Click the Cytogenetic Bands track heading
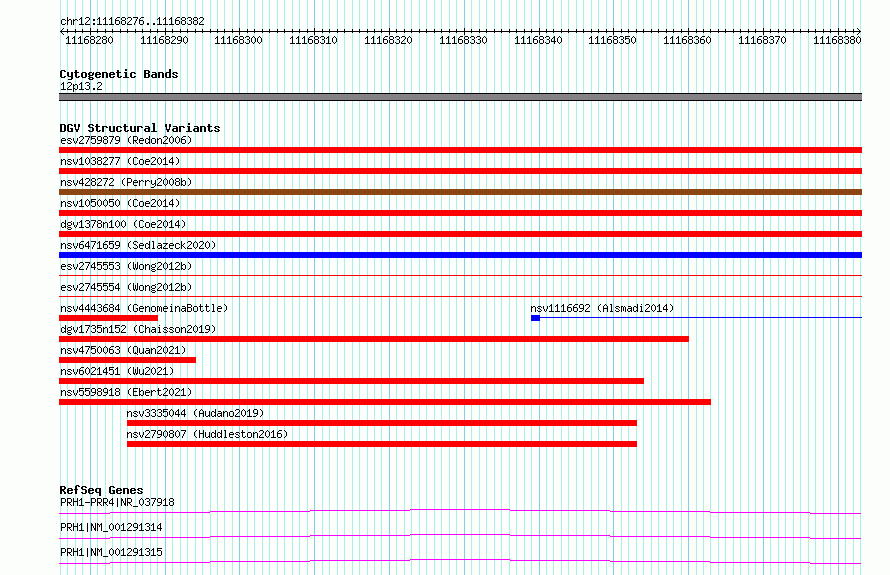890x575 pixels. pyautogui.click(x=119, y=74)
